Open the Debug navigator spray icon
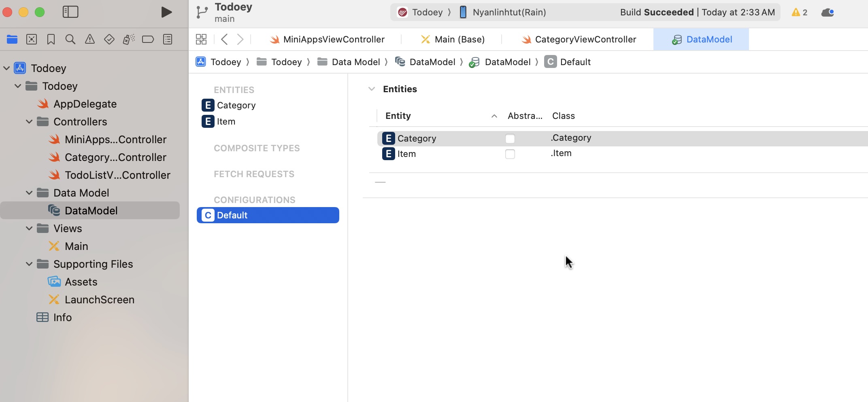This screenshot has width=868, height=402. 129,39
